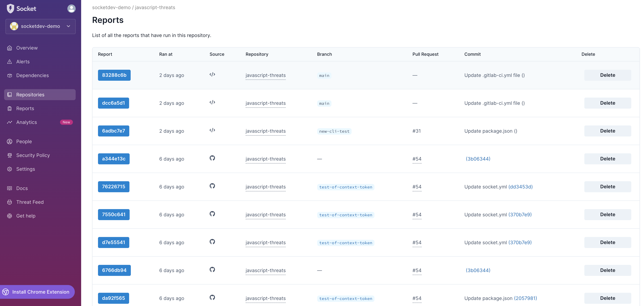Click the API source icon for 6adbc7e7
Image resolution: width=644 pixels, height=306 pixels.
pyautogui.click(x=212, y=130)
